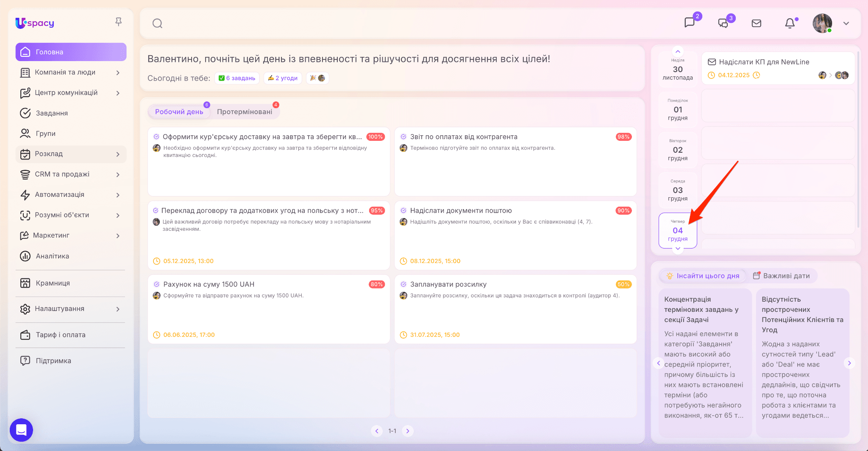Select Sunday 30 листопада in calendar
This screenshot has height=451, width=868.
(678, 69)
